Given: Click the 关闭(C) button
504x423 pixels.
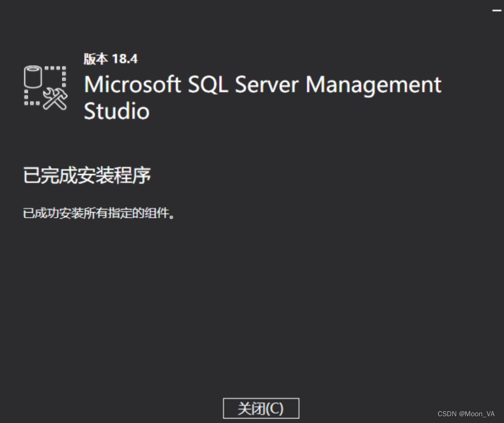Looking at the screenshot, I should (261, 408).
